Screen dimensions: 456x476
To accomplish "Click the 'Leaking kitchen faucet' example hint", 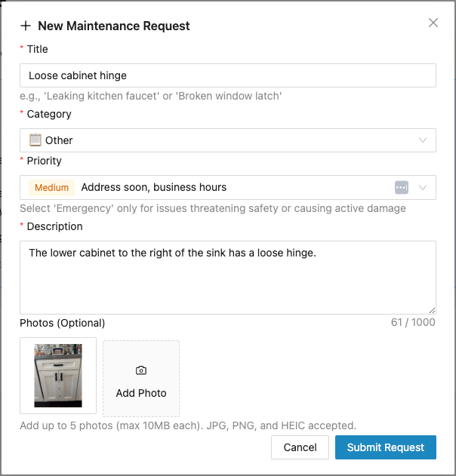I will pos(150,96).
